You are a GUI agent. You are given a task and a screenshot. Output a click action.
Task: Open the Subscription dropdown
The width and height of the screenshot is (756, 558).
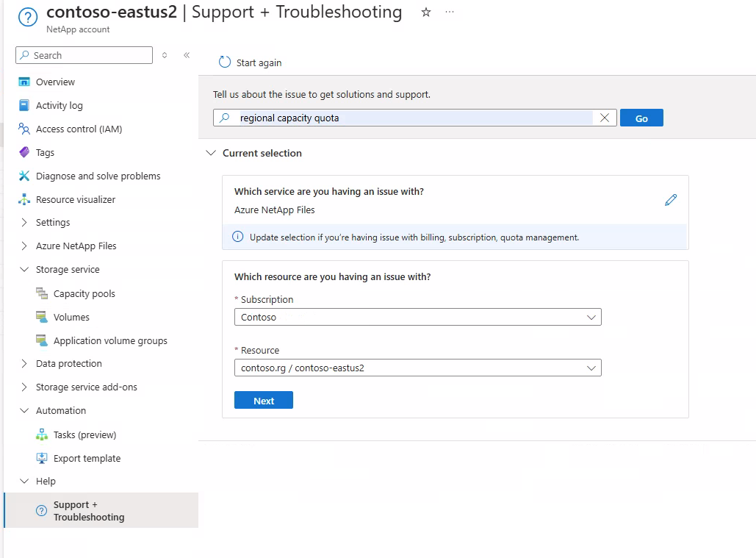(x=417, y=317)
